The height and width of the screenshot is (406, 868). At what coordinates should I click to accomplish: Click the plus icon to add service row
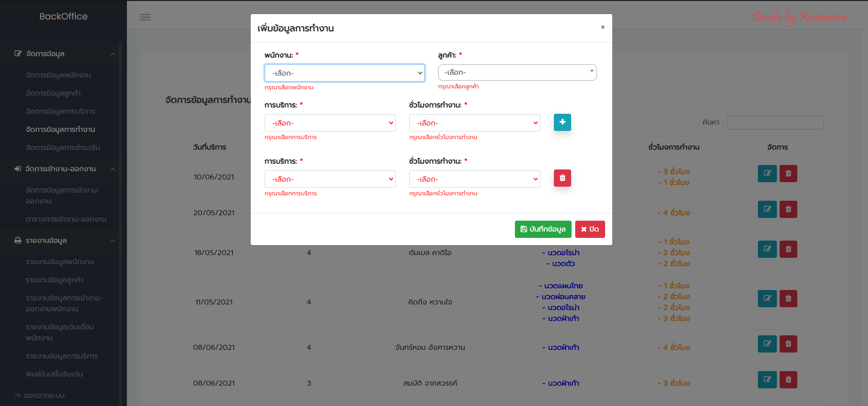pyautogui.click(x=562, y=122)
